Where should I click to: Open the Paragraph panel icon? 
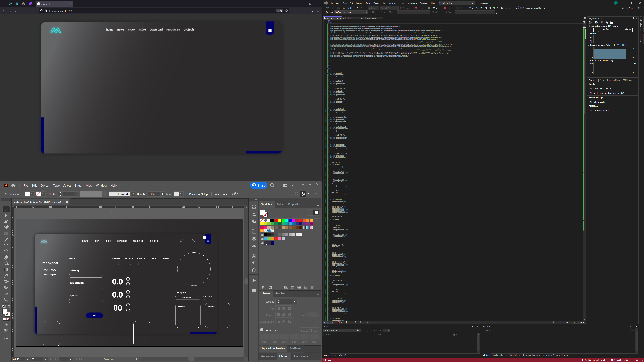click(254, 263)
